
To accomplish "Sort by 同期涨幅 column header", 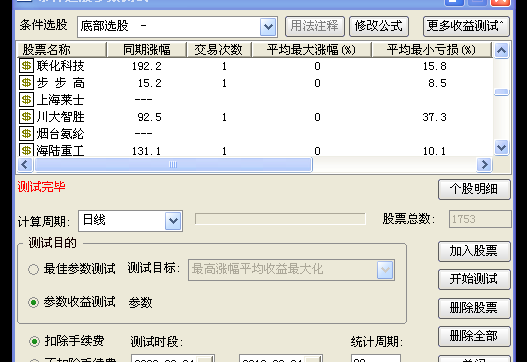I will pyautogui.click(x=147, y=50).
